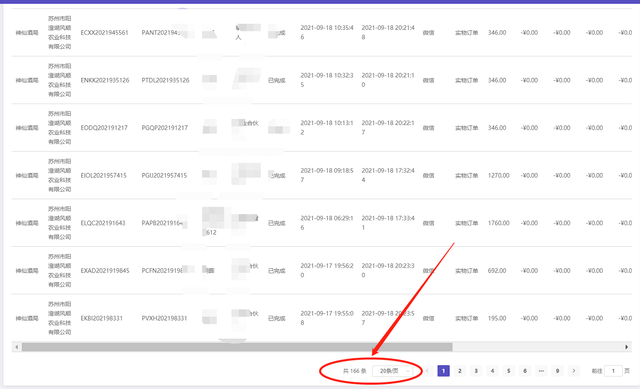The image size is (640, 389).
Task: Click order number ECXX2021945561
Action: click(104, 33)
